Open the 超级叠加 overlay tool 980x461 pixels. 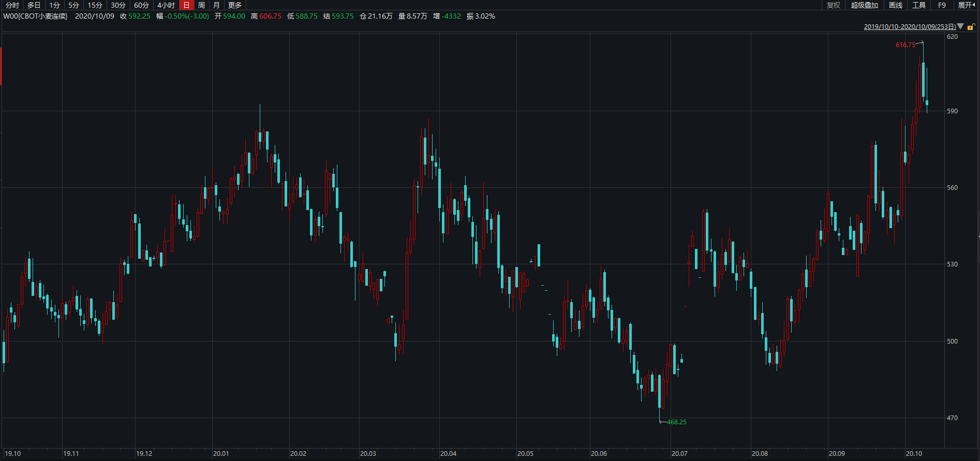tap(865, 5)
